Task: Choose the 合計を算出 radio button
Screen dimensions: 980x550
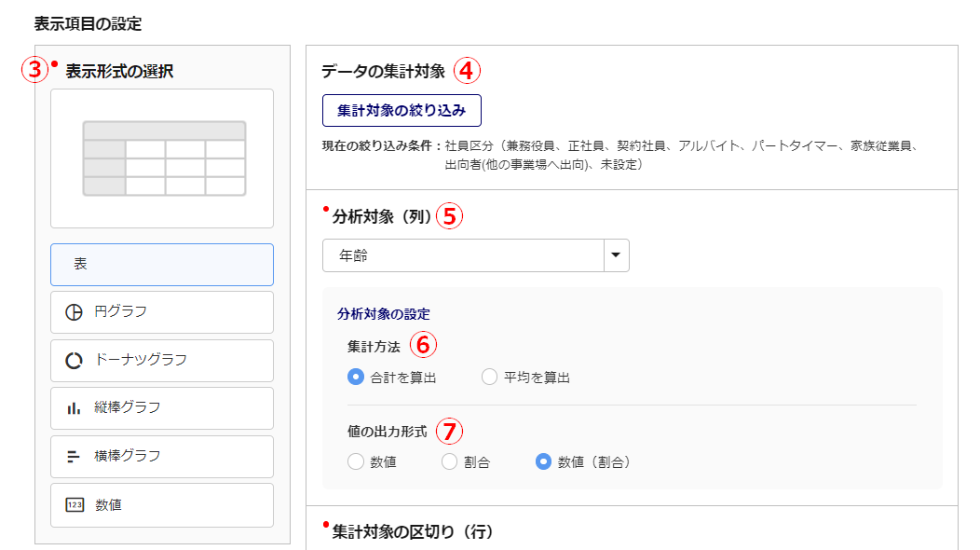Action: click(355, 378)
